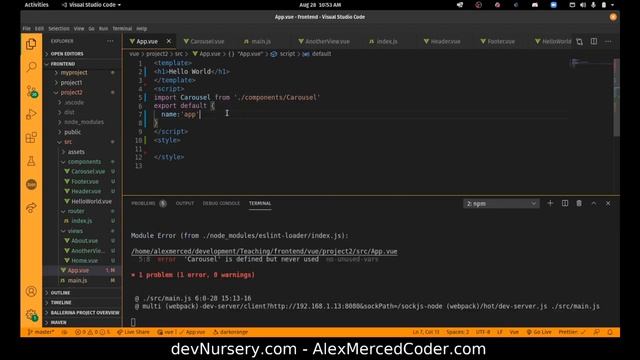
Task: Open the Problems panel tab
Action: point(148,203)
